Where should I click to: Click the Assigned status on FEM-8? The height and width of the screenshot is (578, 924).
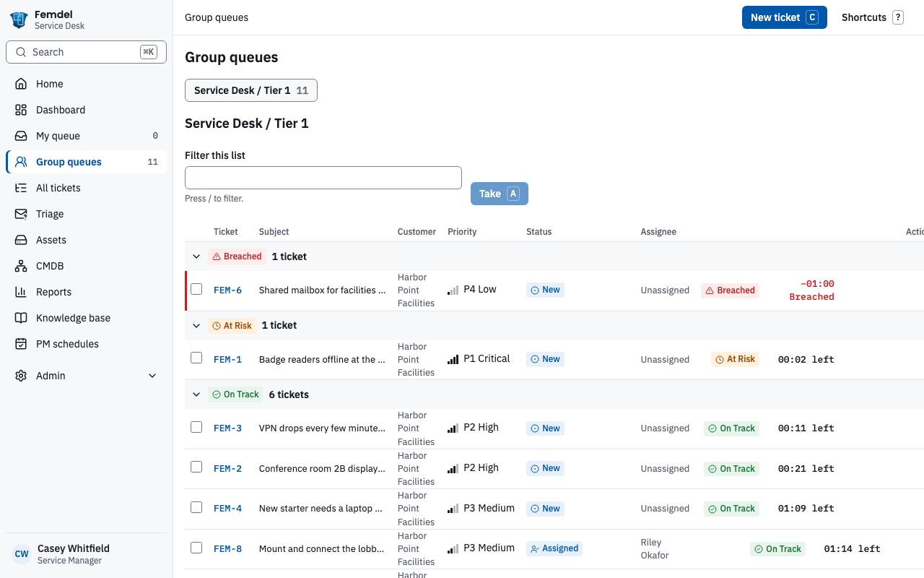click(554, 548)
